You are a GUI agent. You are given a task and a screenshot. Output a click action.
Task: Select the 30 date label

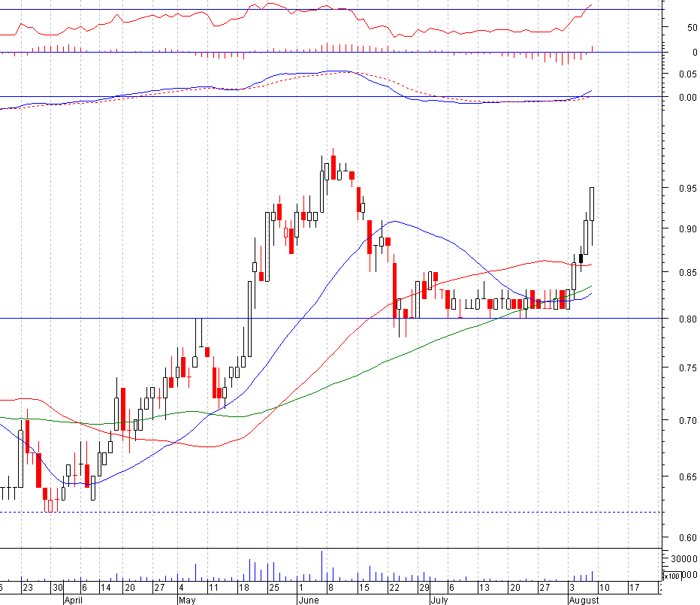[x=58, y=588]
